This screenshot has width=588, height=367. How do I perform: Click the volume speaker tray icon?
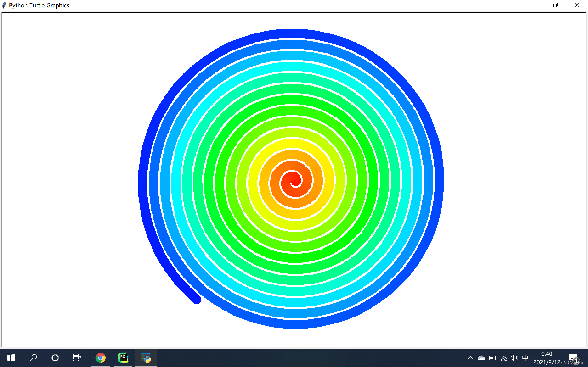coord(514,358)
